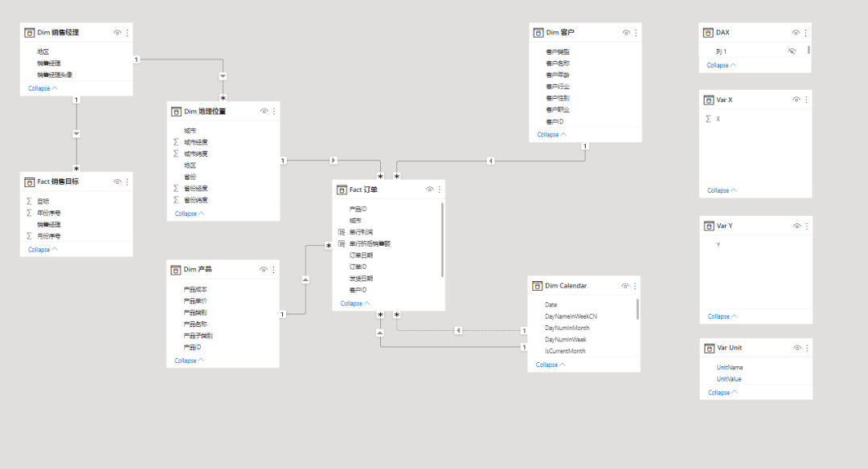Open more options for Dim 地理位置
The width and height of the screenshot is (868, 469).
pos(274,111)
